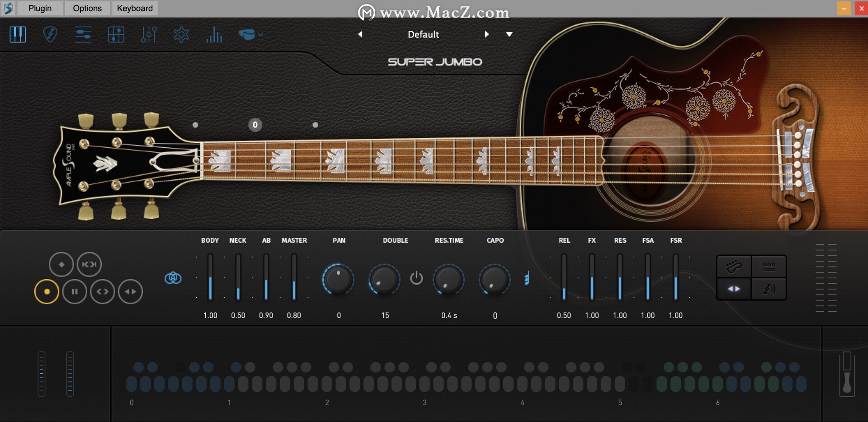Screen dimensions: 868x422
Task: Adjust the AB volume slider
Action: [x=266, y=277]
